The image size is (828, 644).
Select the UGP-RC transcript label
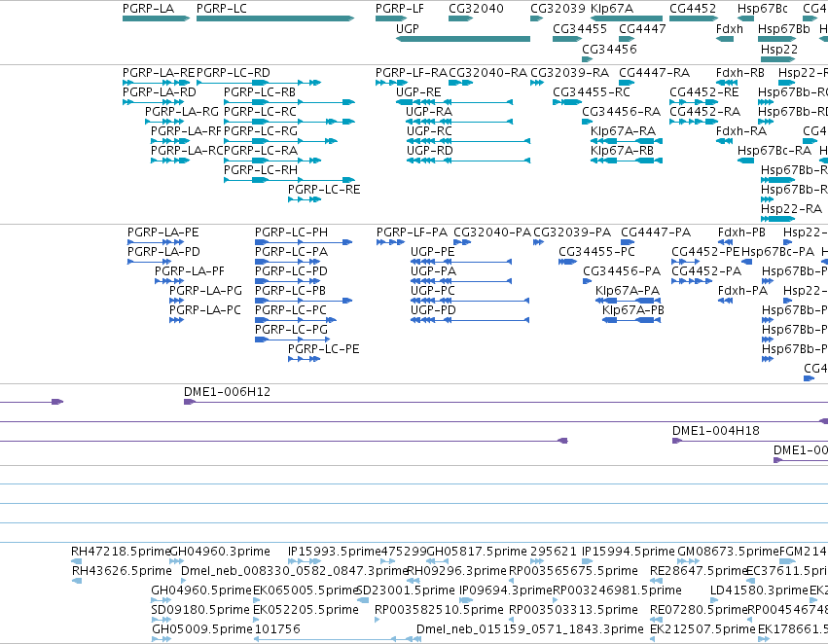pyautogui.click(x=429, y=131)
